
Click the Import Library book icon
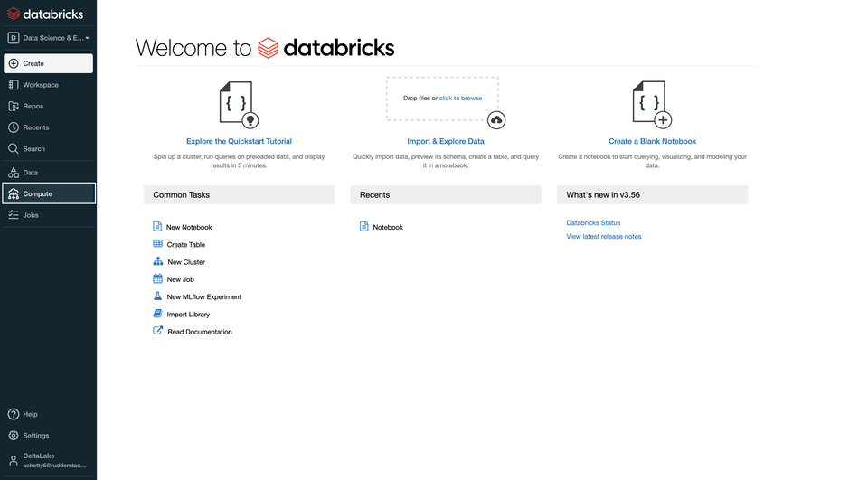click(158, 314)
